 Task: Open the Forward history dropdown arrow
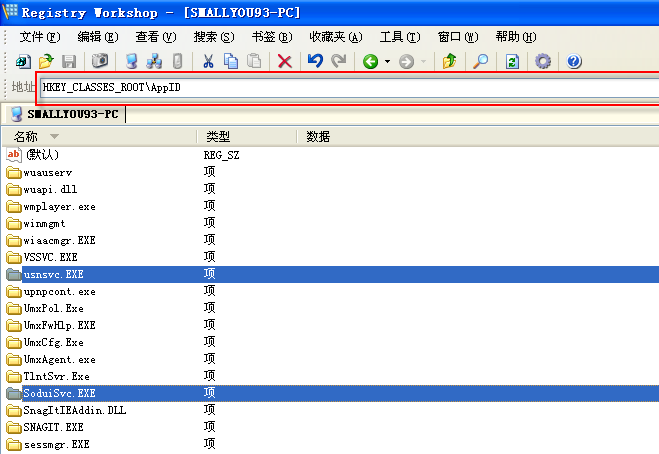pos(424,62)
